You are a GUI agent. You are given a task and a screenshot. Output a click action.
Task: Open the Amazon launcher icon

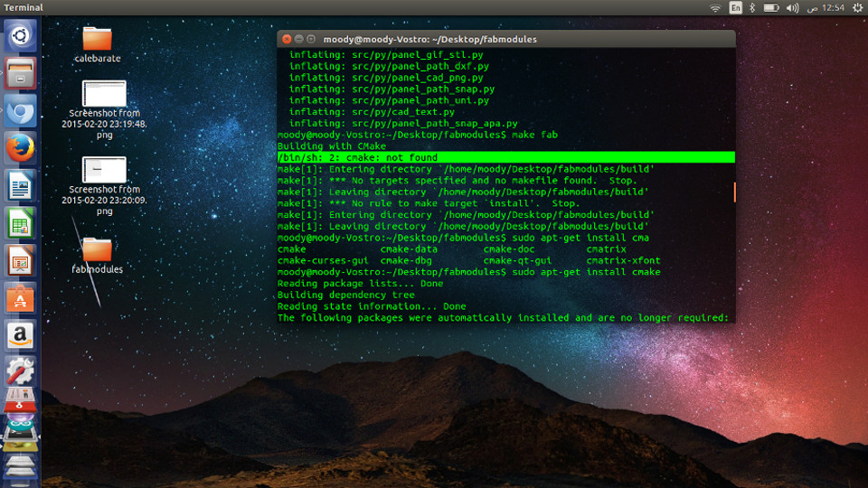[20, 335]
